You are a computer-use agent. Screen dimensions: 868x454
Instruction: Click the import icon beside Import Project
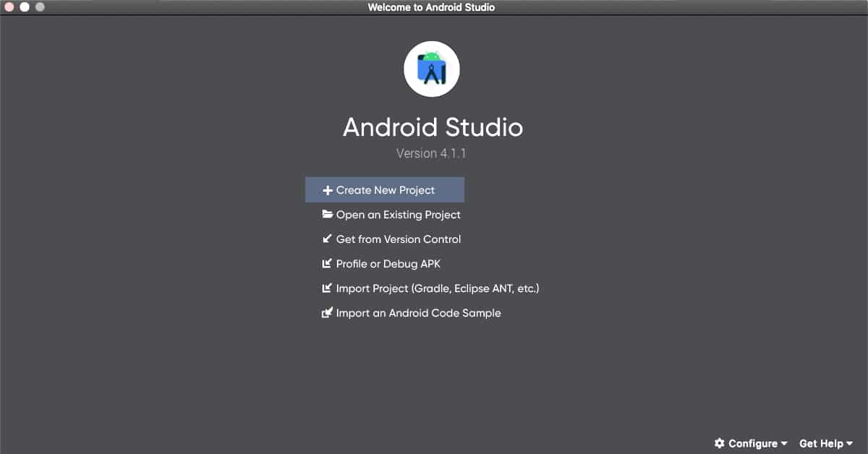[x=327, y=288]
